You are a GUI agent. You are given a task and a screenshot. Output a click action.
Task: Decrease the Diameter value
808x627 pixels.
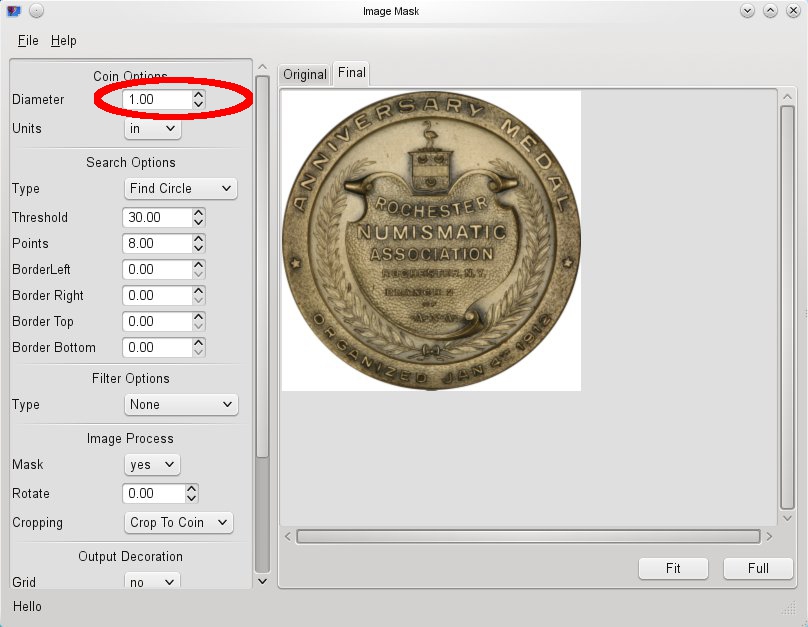coord(199,104)
